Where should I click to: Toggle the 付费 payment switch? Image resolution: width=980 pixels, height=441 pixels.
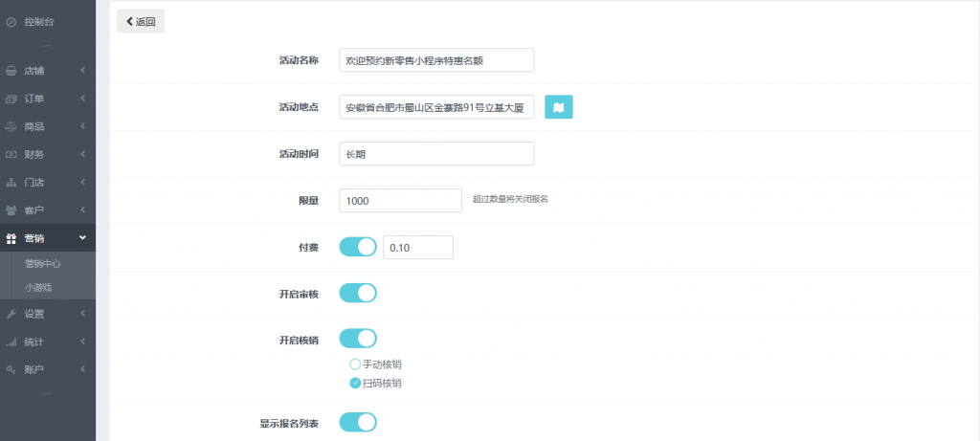pos(358,247)
